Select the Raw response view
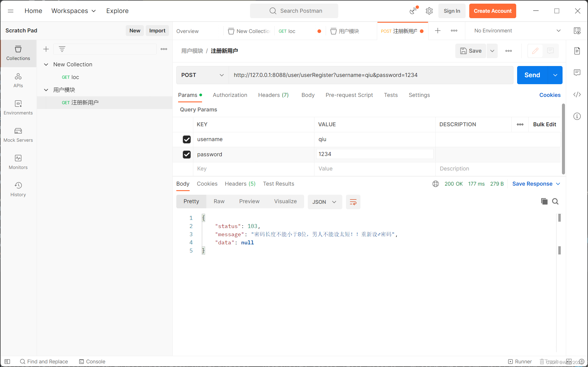The height and width of the screenshot is (367, 588). click(x=219, y=201)
